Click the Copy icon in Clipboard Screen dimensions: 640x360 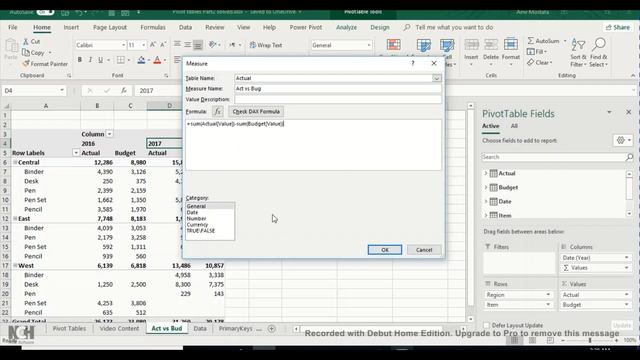[26, 53]
